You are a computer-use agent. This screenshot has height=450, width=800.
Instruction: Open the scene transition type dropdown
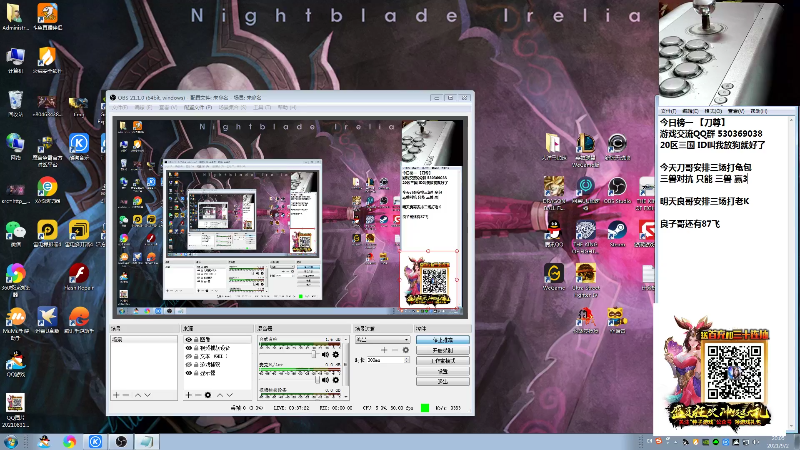coord(383,339)
